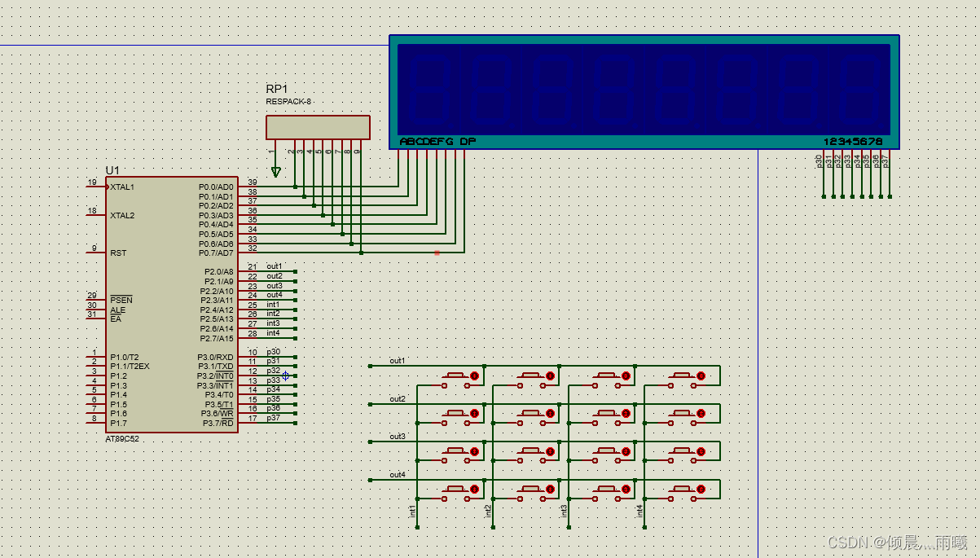Click the int4 net label beside pin 28
Image resolution: width=980 pixels, height=558 pixels.
[x=273, y=333]
